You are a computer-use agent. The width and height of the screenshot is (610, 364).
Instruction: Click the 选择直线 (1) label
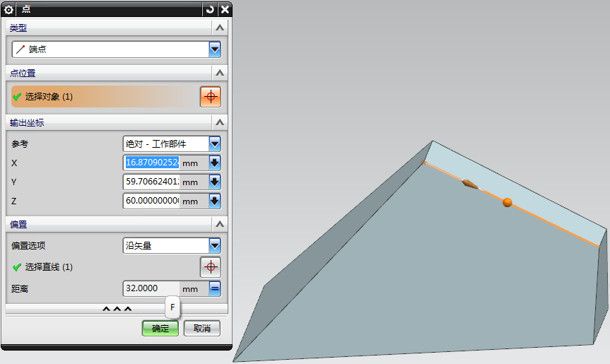pyautogui.click(x=49, y=267)
